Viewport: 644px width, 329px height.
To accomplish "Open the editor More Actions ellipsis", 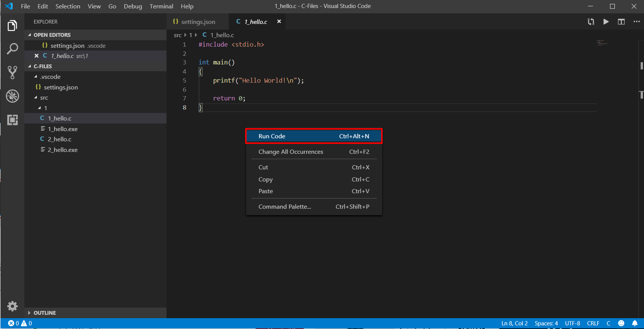I will (x=636, y=22).
